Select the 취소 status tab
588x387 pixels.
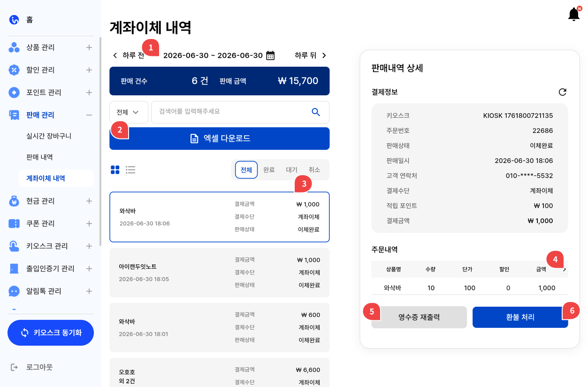(x=314, y=170)
